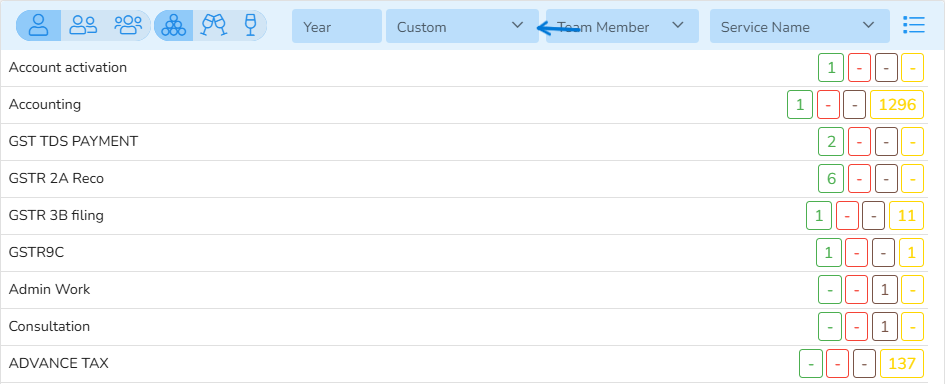Click green count 1 for Account activation

(831, 68)
